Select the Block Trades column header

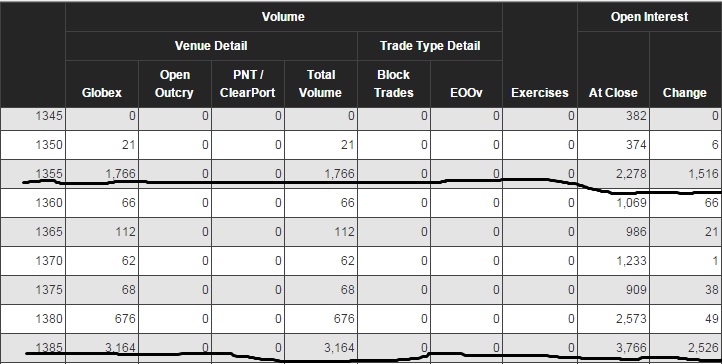393,84
